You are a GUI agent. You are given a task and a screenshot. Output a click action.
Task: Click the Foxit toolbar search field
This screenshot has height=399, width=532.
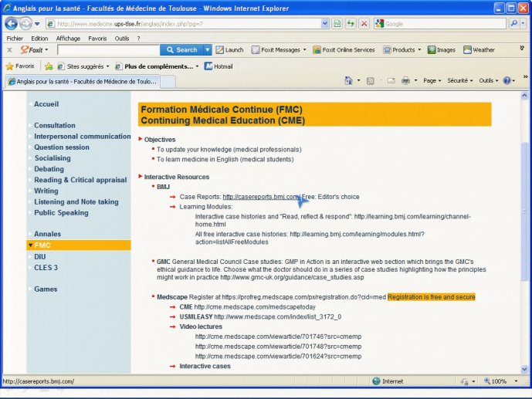[x=109, y=50]
